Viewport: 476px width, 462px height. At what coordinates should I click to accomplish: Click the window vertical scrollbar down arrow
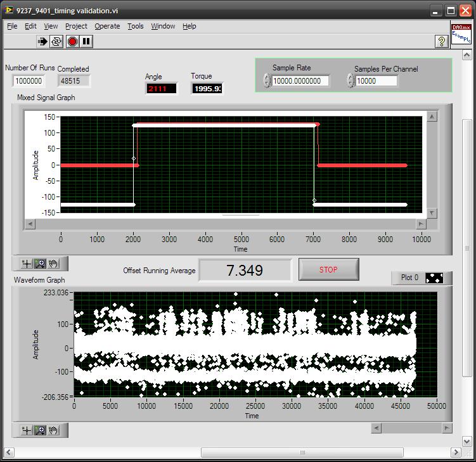tap(467, 442)
